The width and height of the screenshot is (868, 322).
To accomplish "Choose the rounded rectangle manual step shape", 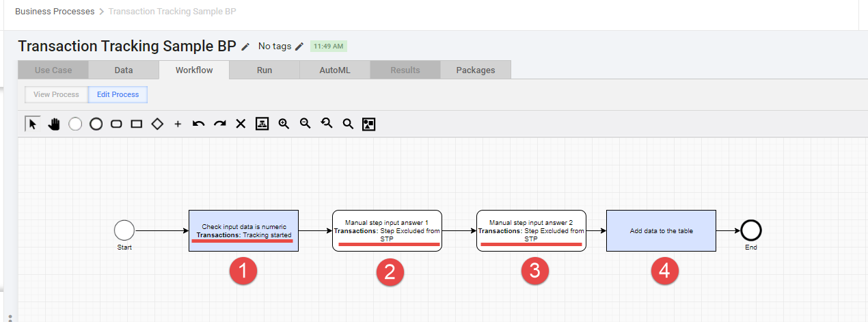I will [x=116, y=124].
